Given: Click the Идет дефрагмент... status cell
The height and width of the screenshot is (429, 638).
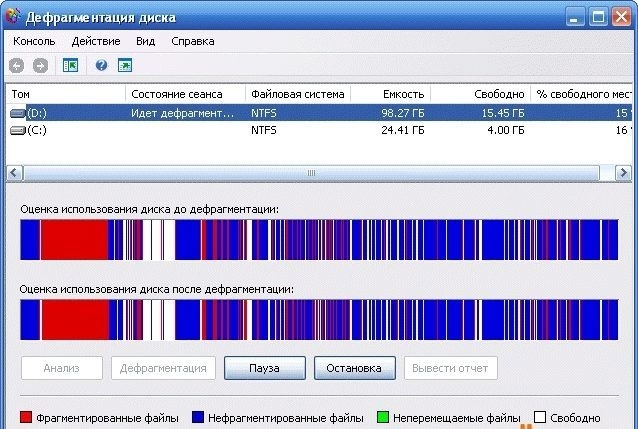Looking at the screenshot, I should [182, 113].
